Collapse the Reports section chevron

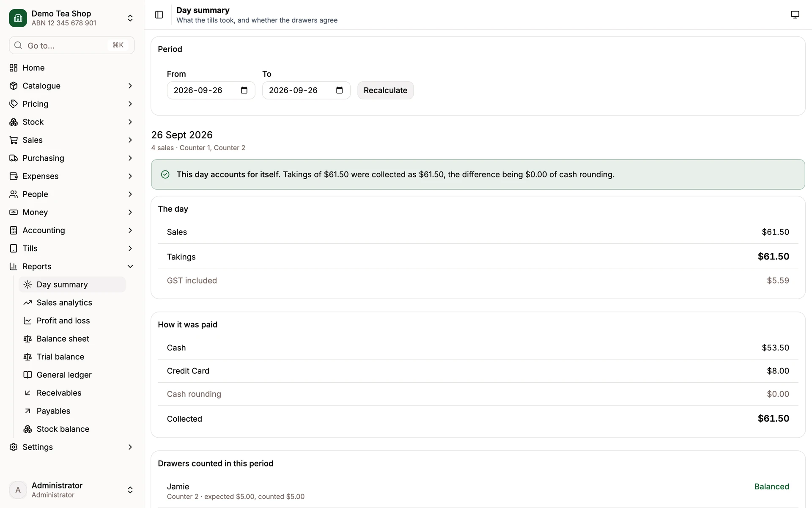coord(130,266)
